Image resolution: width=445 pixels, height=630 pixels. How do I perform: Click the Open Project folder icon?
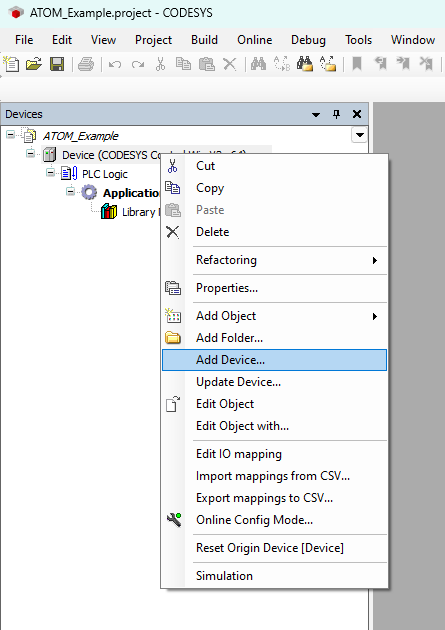click(34, 64)
